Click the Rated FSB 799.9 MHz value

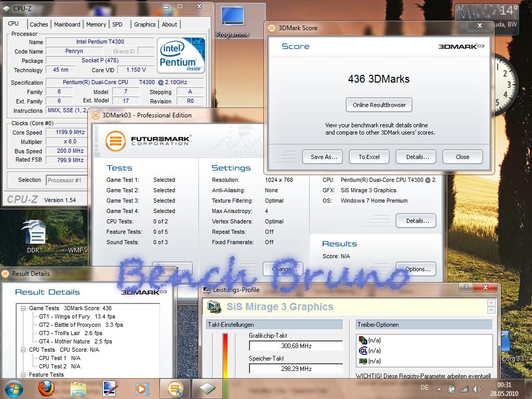(66, 160)
